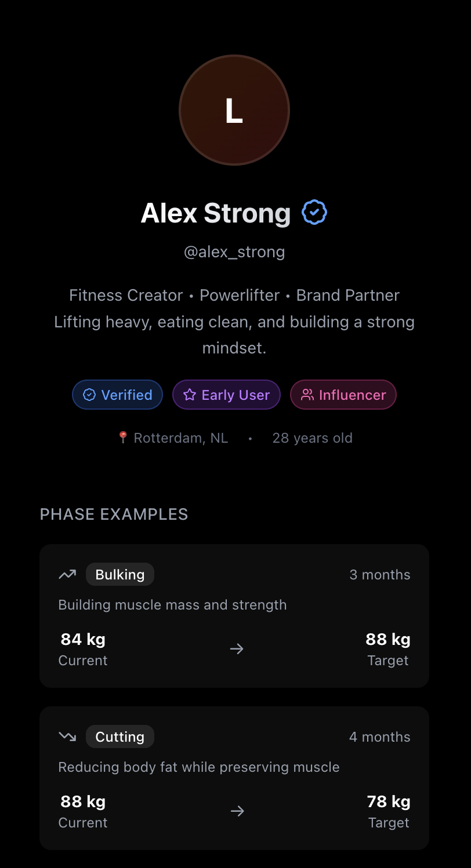
Task: Click the star icon in Early User badge
Action: [190, 395]
